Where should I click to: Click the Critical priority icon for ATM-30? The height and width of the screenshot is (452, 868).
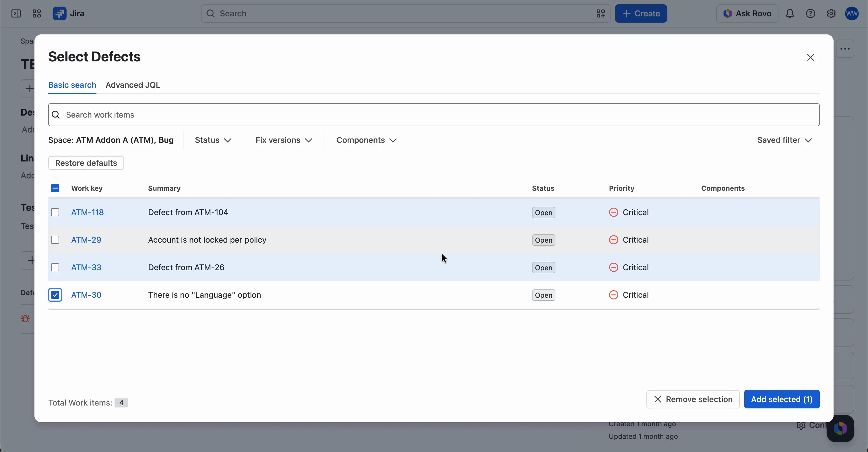(x=614, y=295)
